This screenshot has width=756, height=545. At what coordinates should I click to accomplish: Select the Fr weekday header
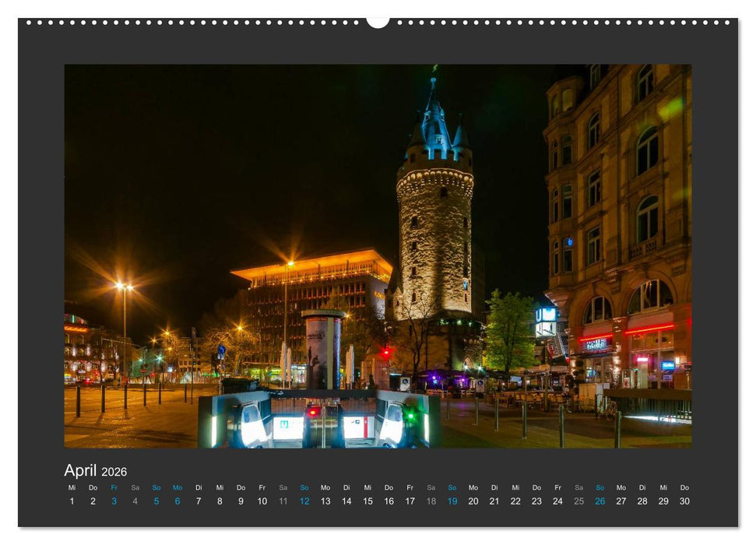point(114,487)
